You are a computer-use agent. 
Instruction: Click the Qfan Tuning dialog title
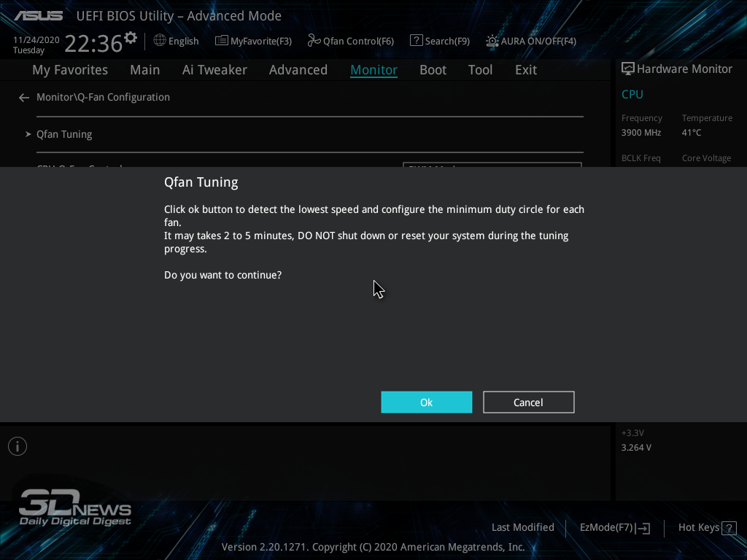pyautogui.click(x=201, y=182)
